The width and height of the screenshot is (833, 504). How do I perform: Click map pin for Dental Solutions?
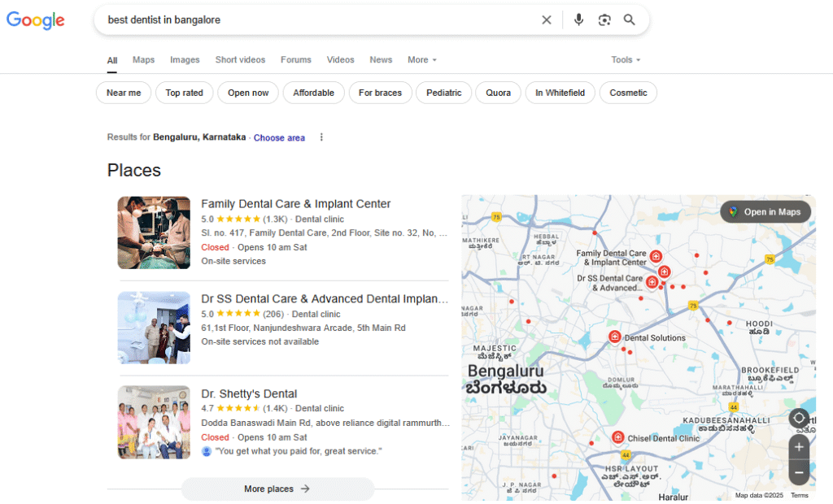[x=615, y=337]
